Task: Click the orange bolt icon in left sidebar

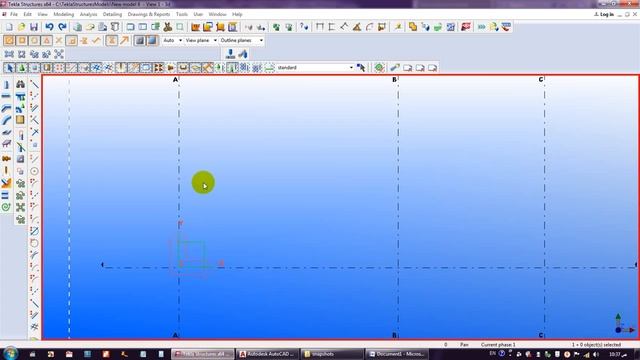Action: tap(6, 158)
